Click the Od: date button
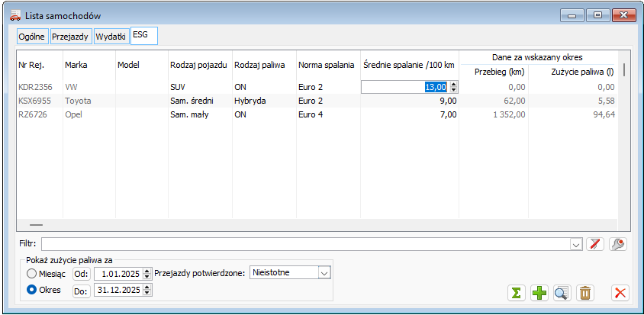 pyautogui.click(x=82, y=273)
